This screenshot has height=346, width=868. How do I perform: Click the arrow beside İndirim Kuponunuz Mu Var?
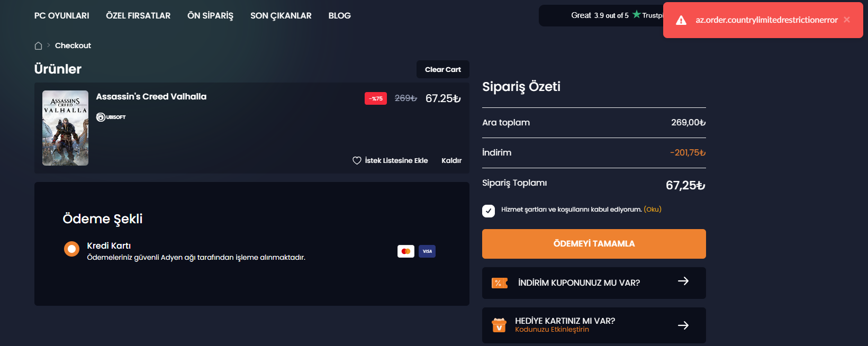point(683,281)
